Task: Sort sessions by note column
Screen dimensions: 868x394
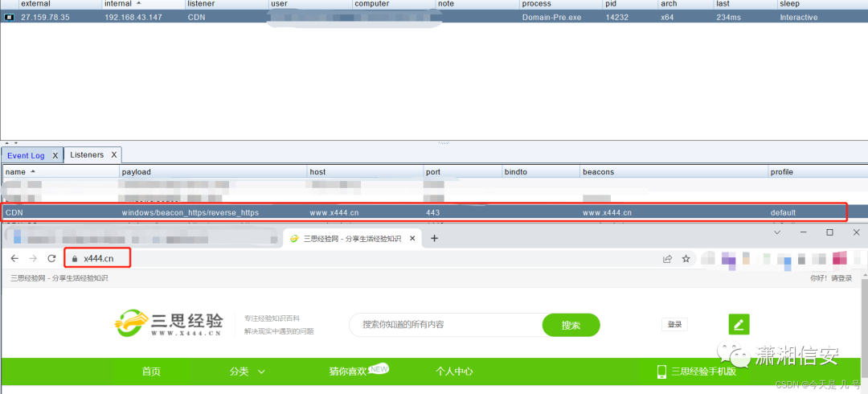Action: tap(477, 4)
